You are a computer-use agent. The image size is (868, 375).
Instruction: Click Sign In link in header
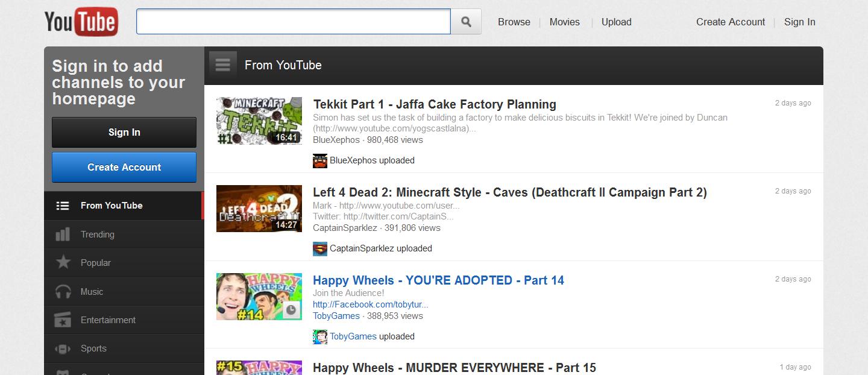pyautogui.click(x=800, y=22)
